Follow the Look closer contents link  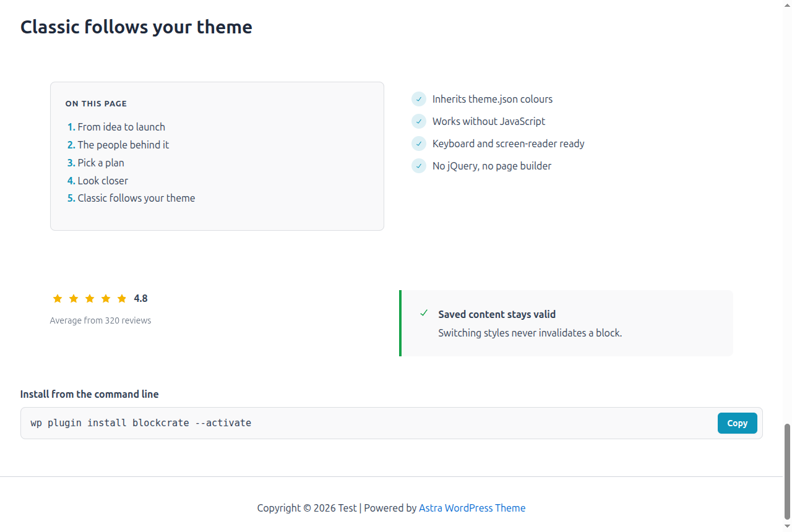coord(103,181)
